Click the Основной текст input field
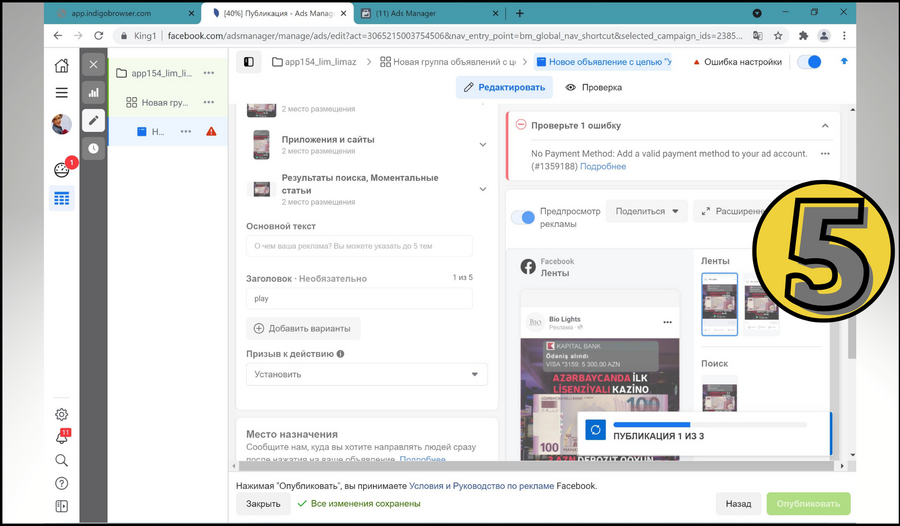The image size is (900, 526). [x=359, y=246]
